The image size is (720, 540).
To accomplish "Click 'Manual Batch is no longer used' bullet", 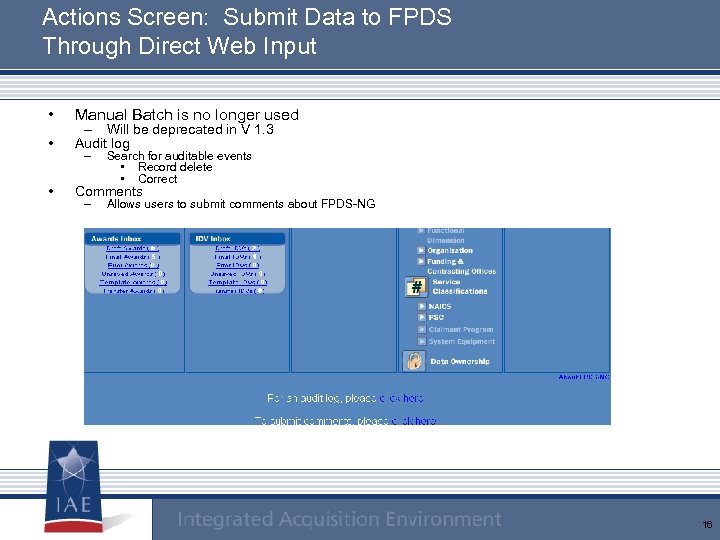I will [186, 114].
